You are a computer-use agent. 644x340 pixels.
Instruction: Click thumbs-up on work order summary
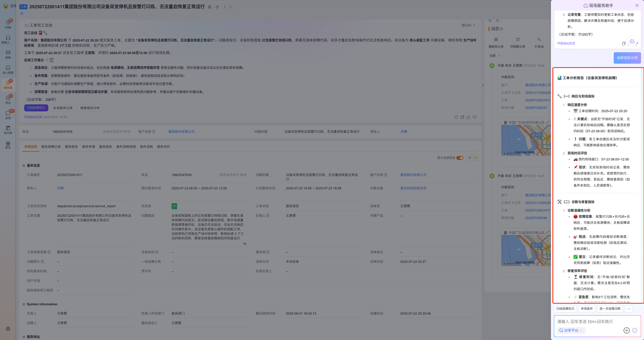468,117
